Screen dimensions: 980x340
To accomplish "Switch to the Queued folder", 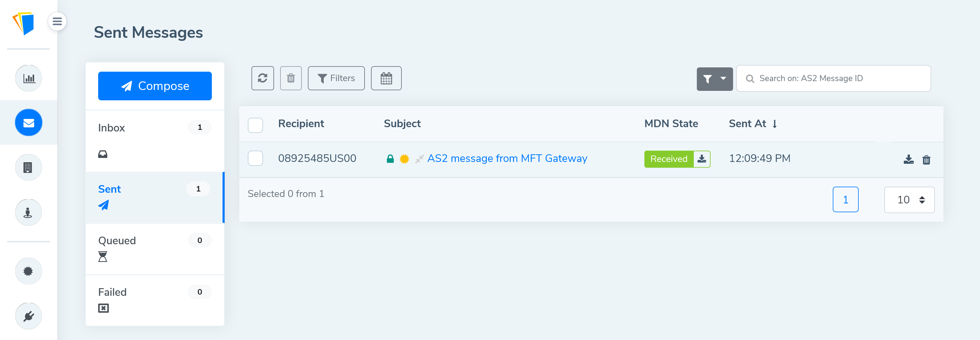I will 155,249.
